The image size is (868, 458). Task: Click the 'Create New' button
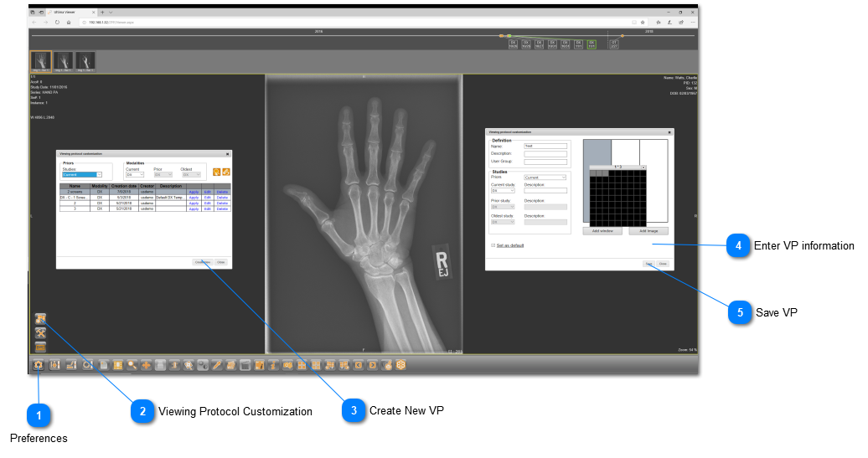(x=203, y=262)
